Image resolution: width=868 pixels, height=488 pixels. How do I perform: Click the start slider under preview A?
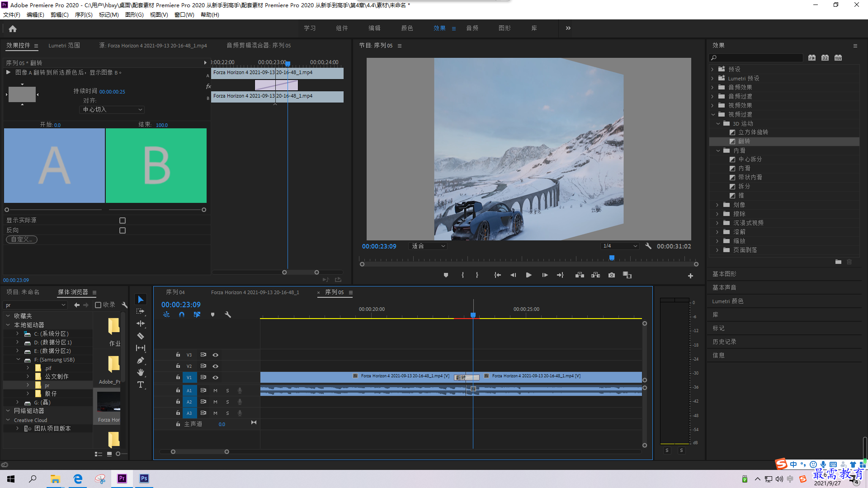click(7, 210)
